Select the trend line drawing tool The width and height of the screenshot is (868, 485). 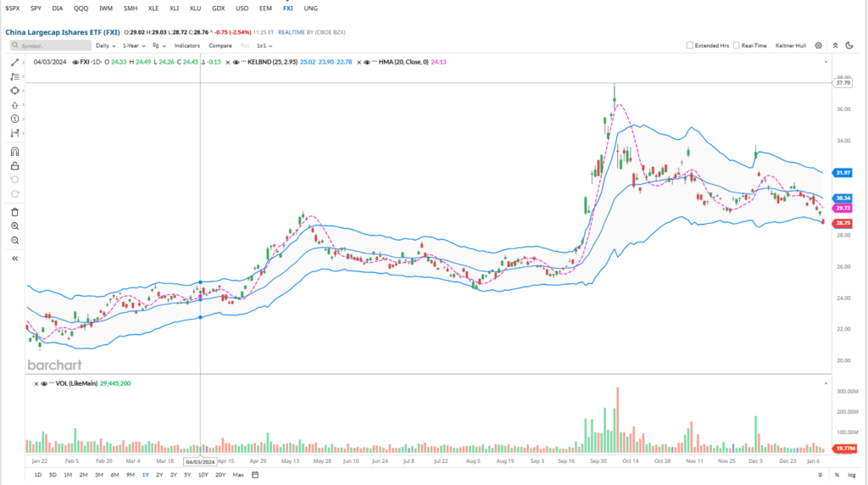14,62
